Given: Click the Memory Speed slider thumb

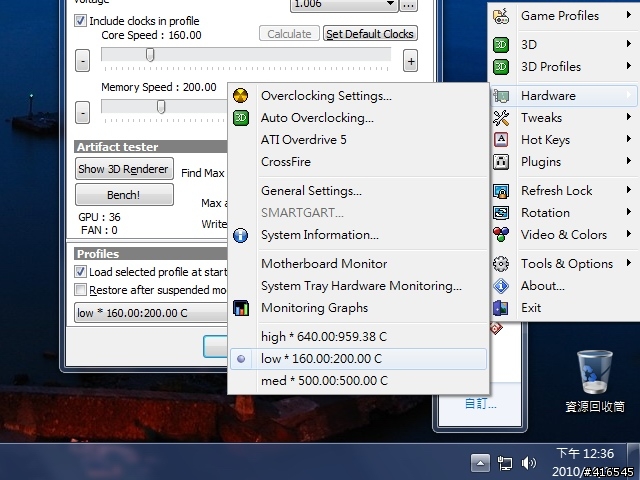Looking at the screenshot, I should point(161,107).
